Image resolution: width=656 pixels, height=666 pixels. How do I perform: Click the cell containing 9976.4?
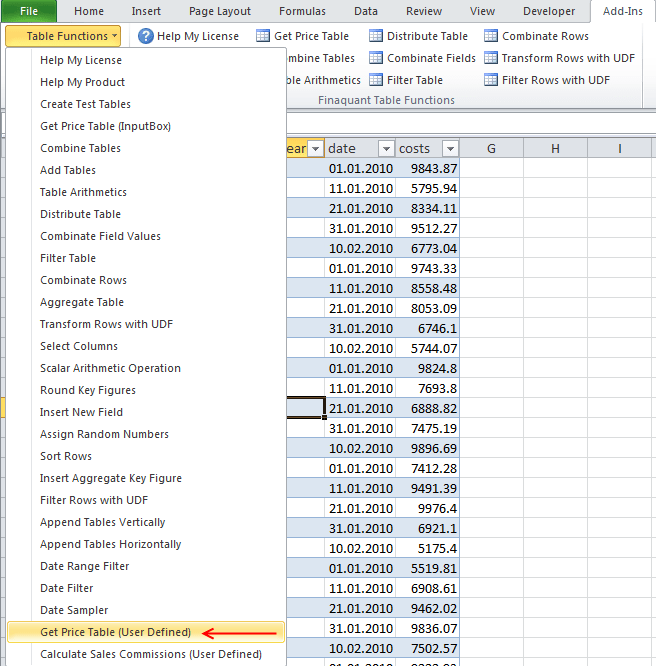[x=427, y=508]
